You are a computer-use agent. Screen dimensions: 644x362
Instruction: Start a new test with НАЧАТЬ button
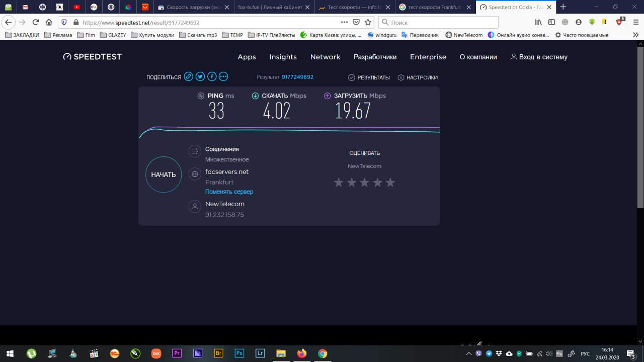tap(164, 174)
